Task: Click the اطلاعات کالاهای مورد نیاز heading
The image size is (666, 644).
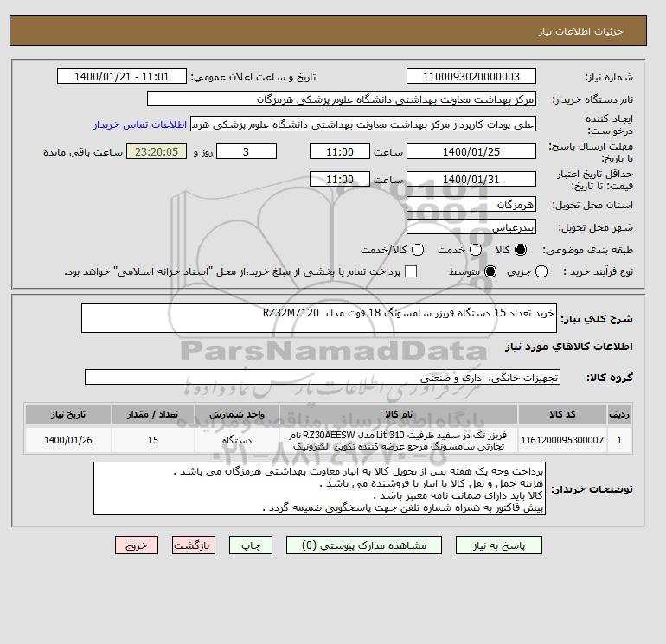Action: (569, 347)
